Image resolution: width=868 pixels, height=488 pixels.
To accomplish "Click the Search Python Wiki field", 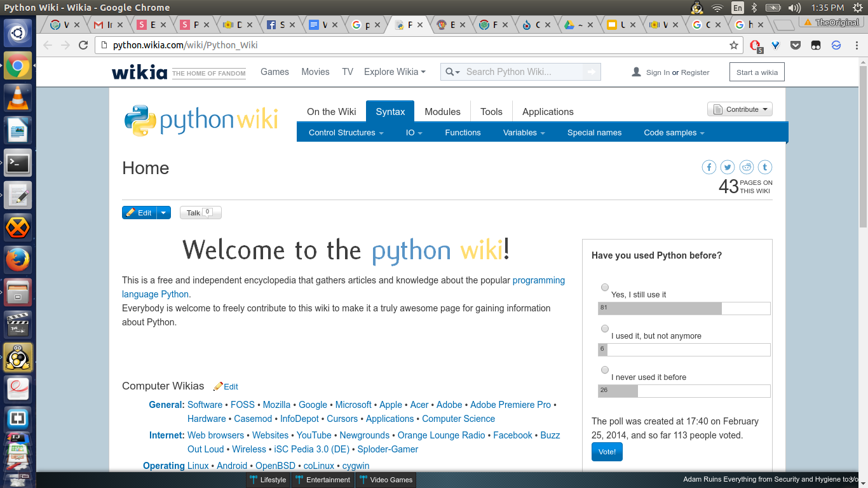I will (523, 72).
